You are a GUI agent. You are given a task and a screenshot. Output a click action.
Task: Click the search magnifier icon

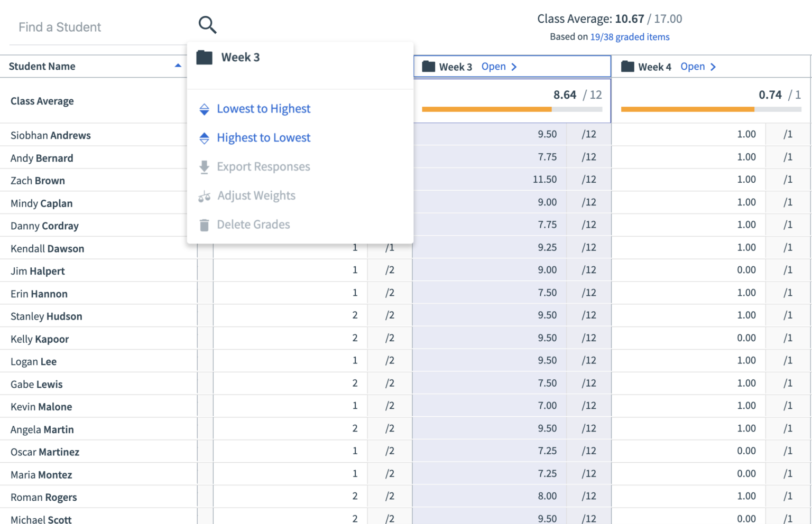(207, 25)
